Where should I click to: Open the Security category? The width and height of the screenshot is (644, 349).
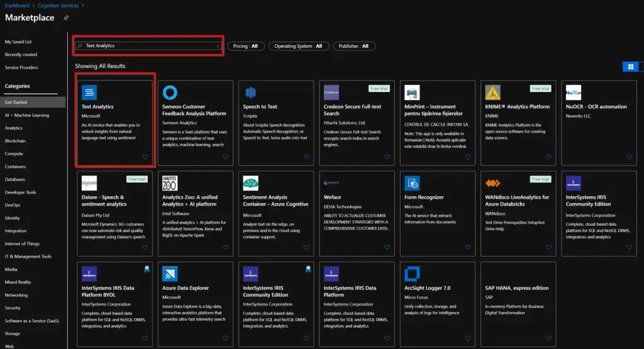tap(13, 308)
